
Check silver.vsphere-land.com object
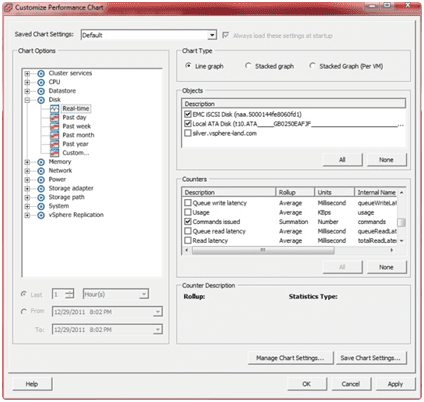coord(188,133)
